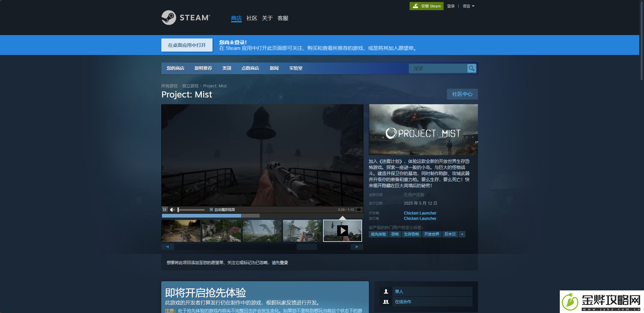Open the 登录 login link
This screenshot has height=313, width=644.
click(451, 6)
